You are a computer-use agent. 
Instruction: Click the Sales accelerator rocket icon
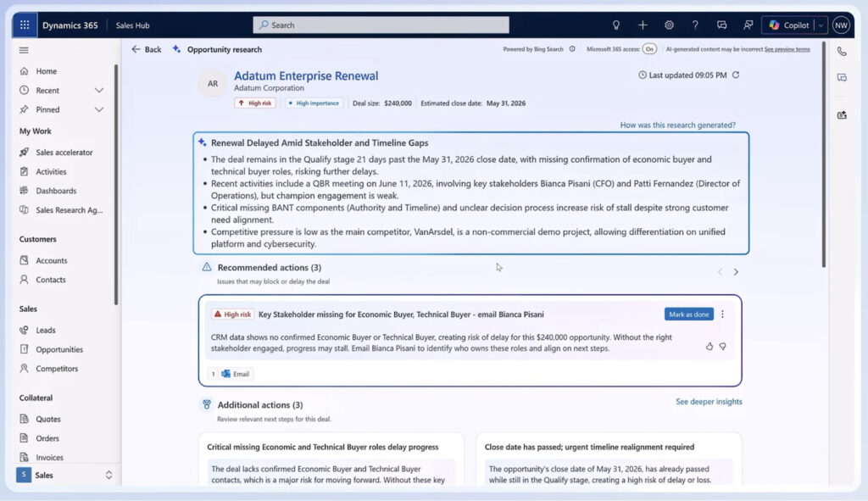point(24,153)
